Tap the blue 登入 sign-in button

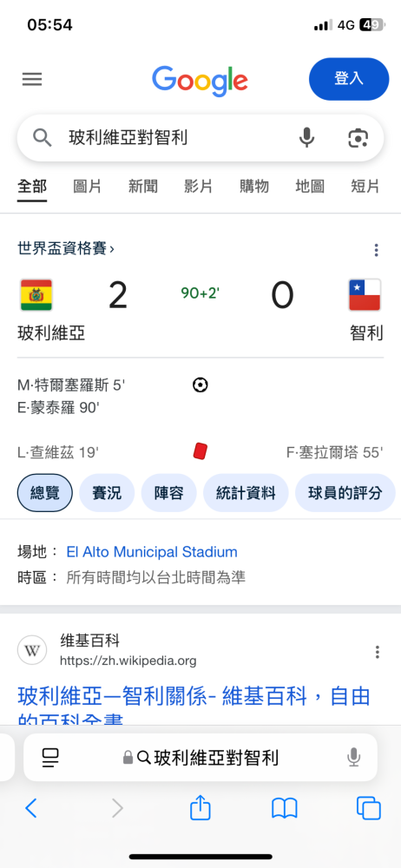[349, 79]
